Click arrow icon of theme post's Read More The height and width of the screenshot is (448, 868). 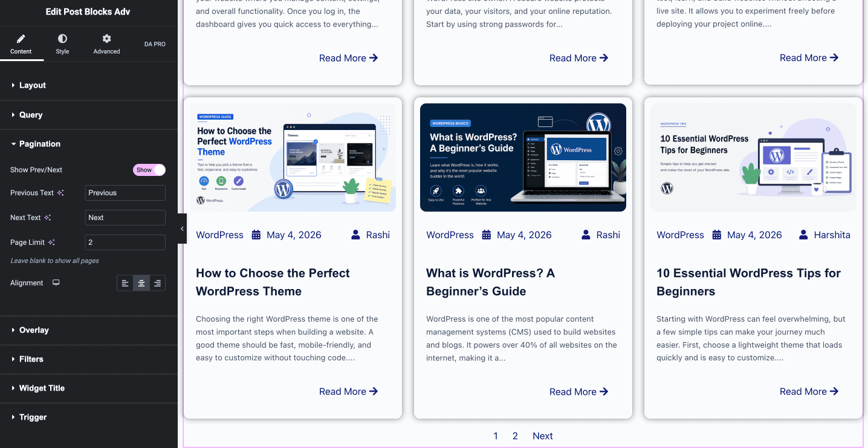[x=374, y=392]
